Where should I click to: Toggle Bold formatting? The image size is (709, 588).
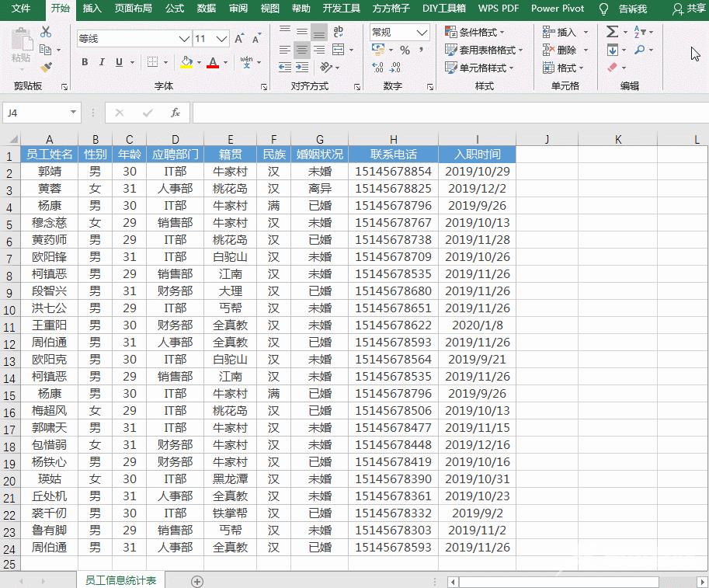point(85,63)
